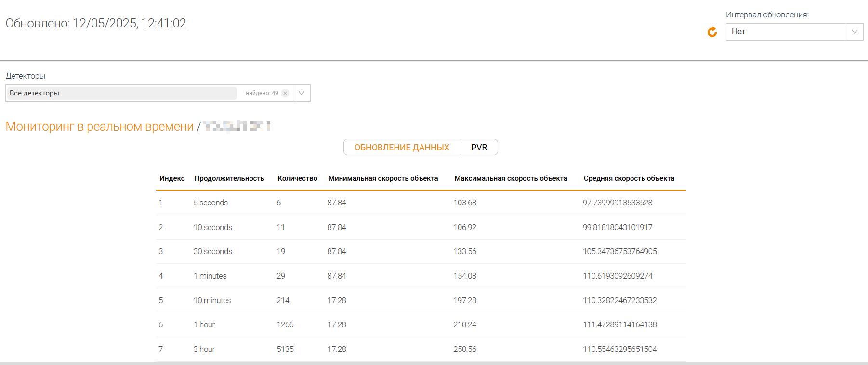
Task: Click maximum speed value 210.24
Action: 465,324
